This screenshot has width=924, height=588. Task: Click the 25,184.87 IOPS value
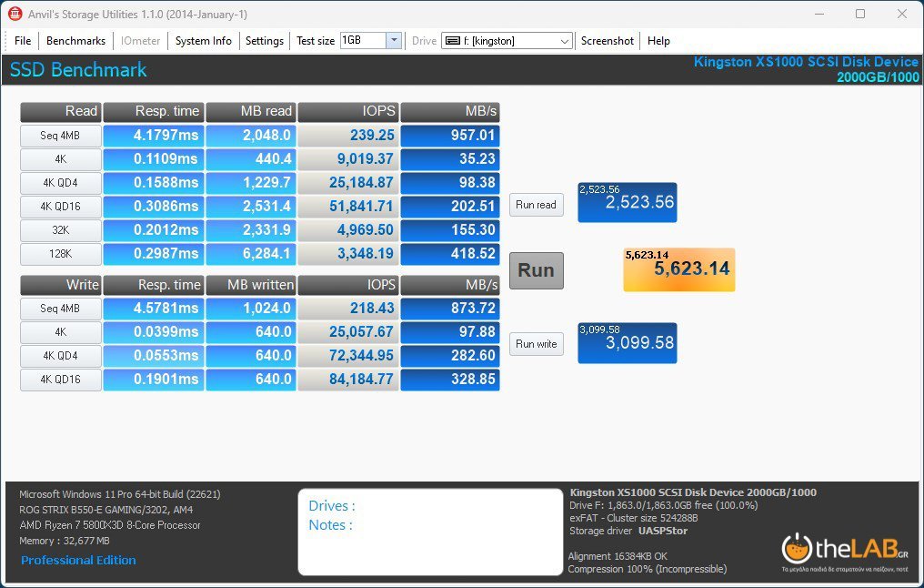(x=348, y=183)
